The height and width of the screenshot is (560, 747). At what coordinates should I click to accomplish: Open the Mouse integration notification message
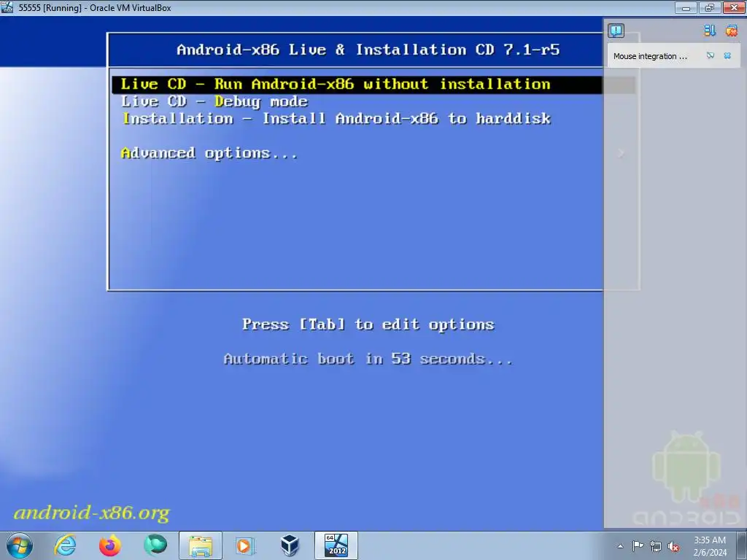click(x=650, y=56)
